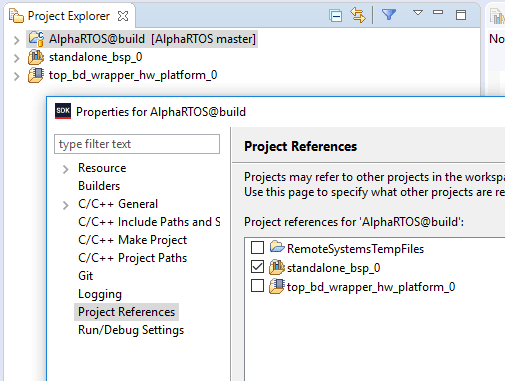The height and width of the screenshot is (381, 505).
Task: Toggle Link with Editor icon
Action: tap(357, 15)
